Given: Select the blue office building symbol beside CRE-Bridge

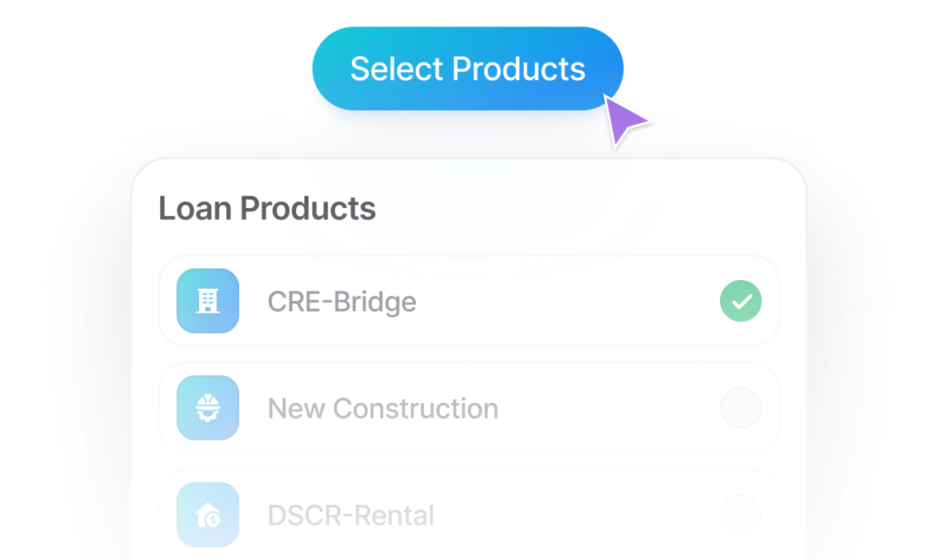Looking at the screenshot, I should (x=207, y=302).
